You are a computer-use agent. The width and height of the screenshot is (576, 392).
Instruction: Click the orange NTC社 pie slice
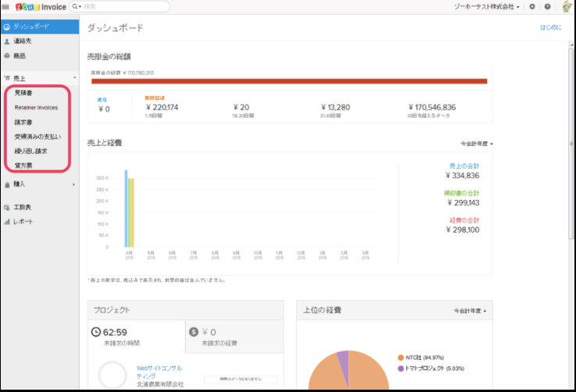(x=366, y=374)
